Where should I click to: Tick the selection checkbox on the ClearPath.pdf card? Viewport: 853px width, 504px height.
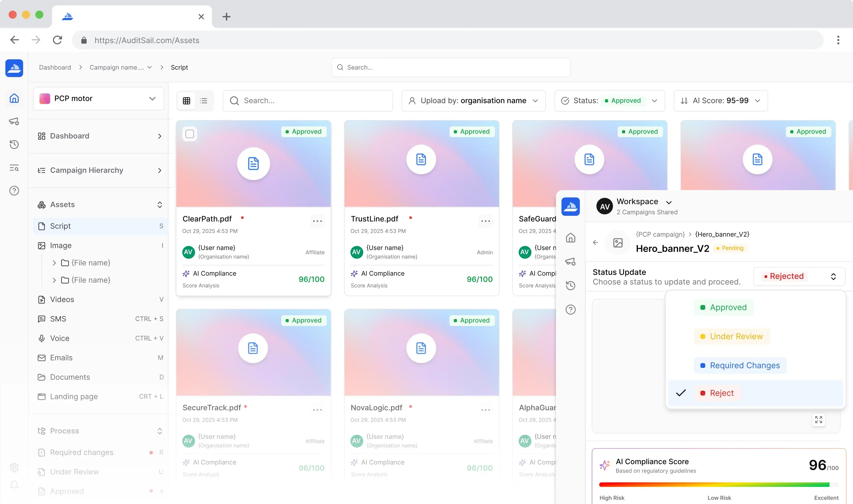(x=190, y=134)
